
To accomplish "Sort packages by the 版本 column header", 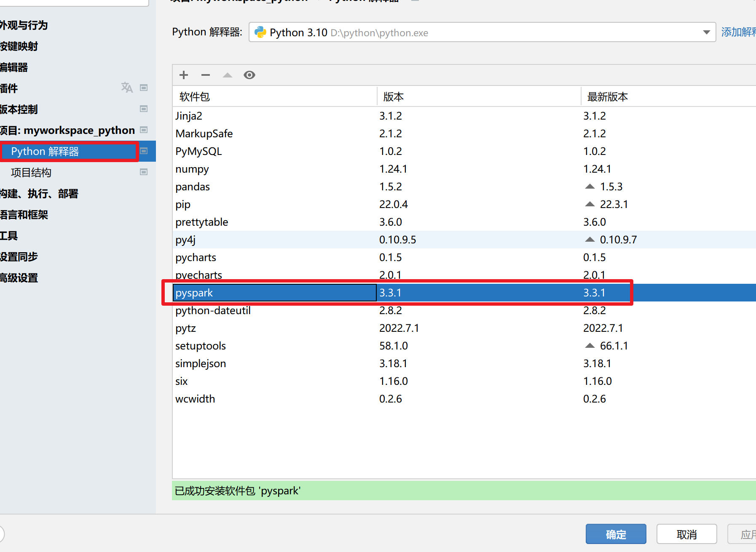I will [393, 96].
